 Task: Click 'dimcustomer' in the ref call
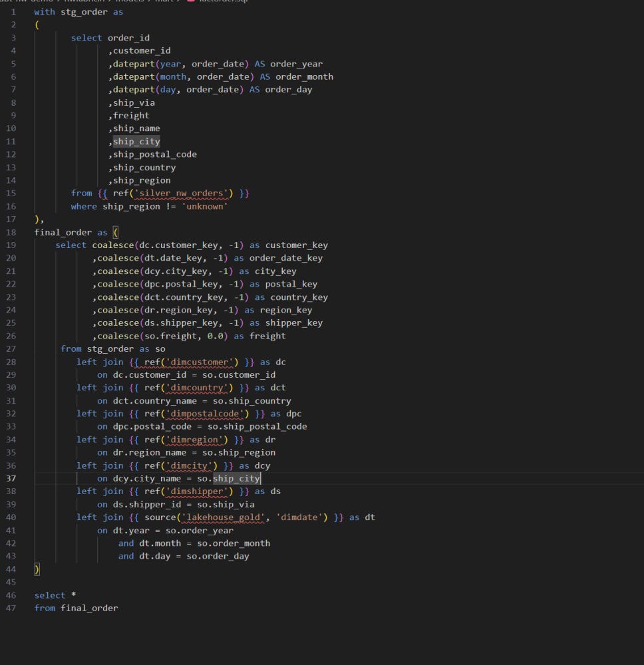point(199,362)
